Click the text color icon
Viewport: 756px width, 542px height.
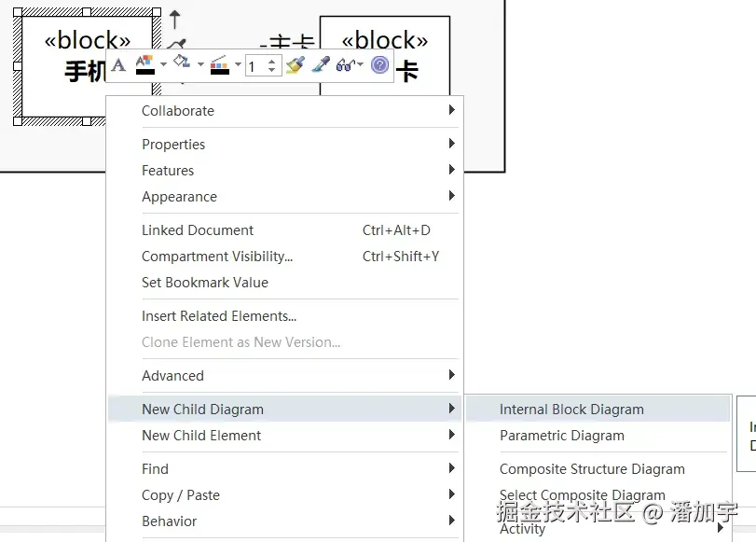pyautogui.click(x=144, y=65)
